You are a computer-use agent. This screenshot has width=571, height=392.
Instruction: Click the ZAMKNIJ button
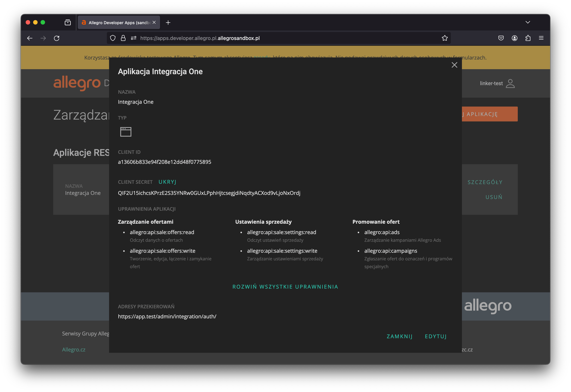[399, 336]
